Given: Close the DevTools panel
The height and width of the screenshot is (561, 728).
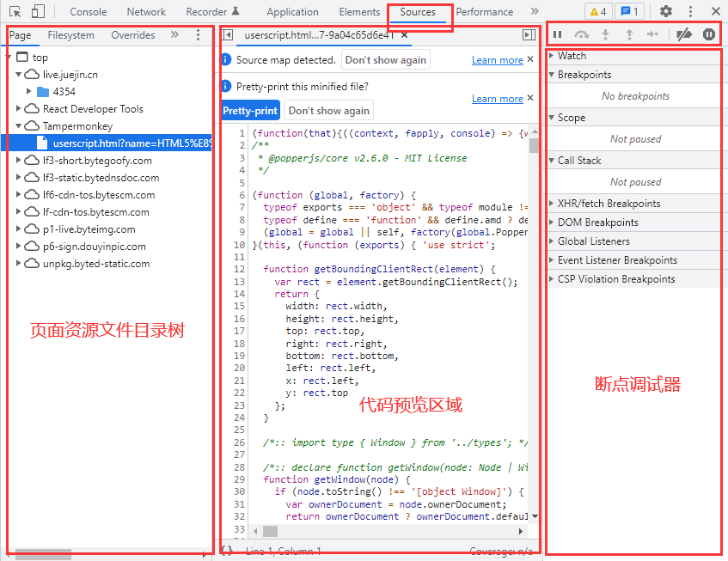Looking at the screenshot, I should pos(715,11).
